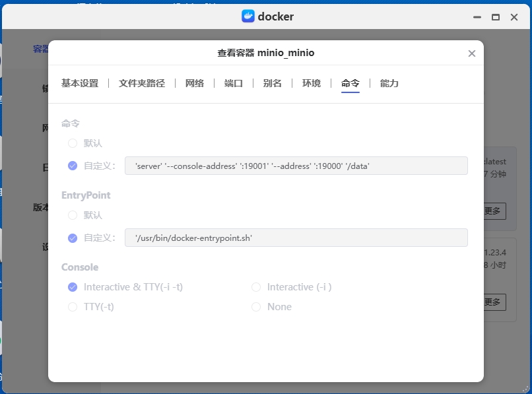The width and height of the screenshot is (532, 394).
Task: Click the docker whale app icon
Action: (248, 16)
